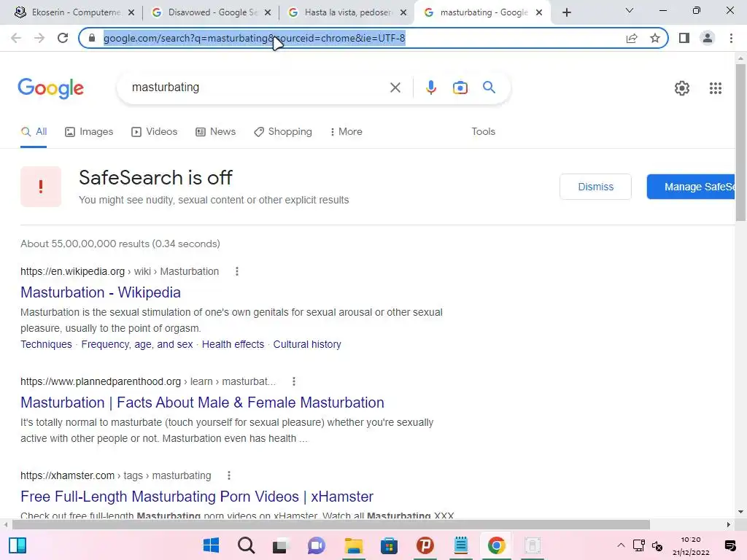Viewport: 747px width, 560px height.
Task: Open the notification center icon
Action: 729,545
